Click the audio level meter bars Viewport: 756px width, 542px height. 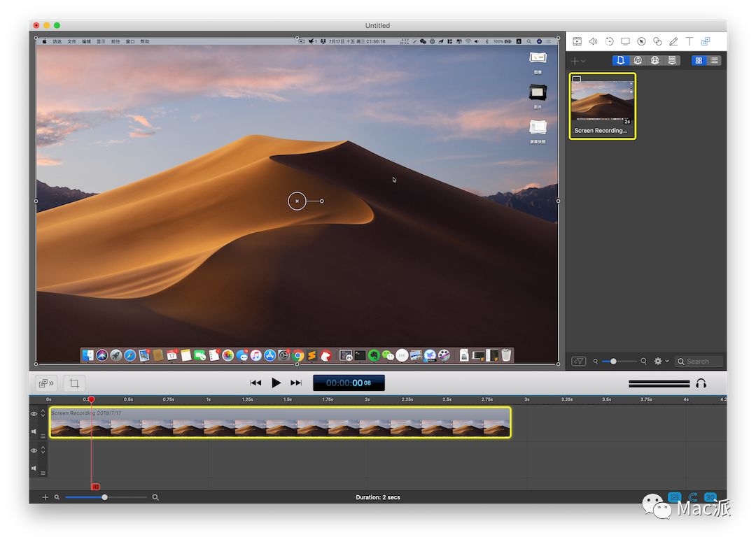click(x=659, y=383)
